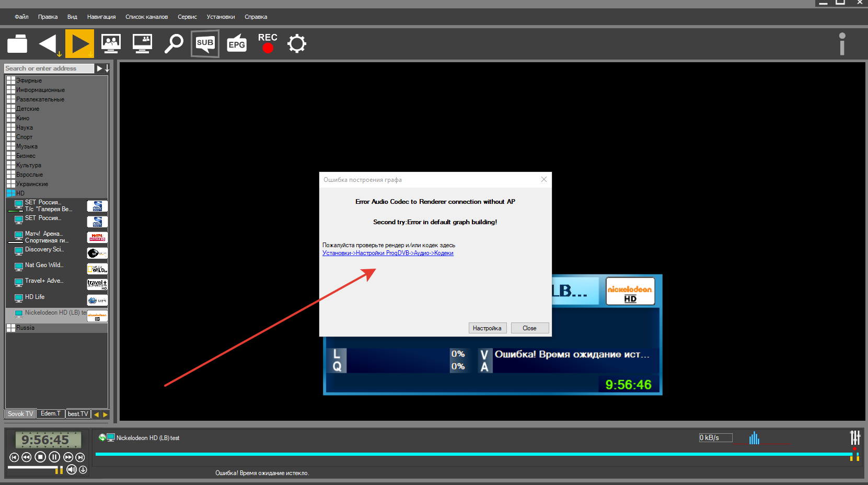This screenshot has height=485, width=868.
Task: Follow the Установки->Настройки ProgDVB codecs link
Action: coord(388,253)
